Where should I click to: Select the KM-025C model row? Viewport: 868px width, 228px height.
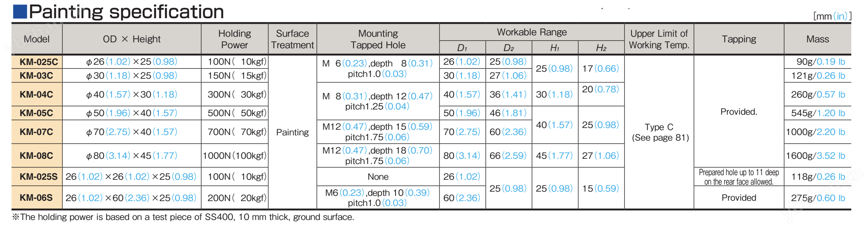coord(37,62)
